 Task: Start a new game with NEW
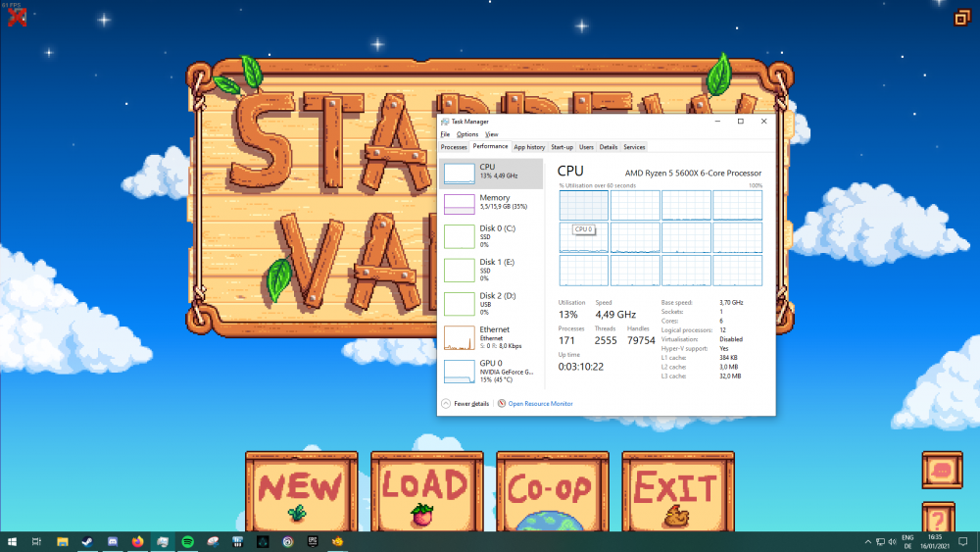coord(302,491)
